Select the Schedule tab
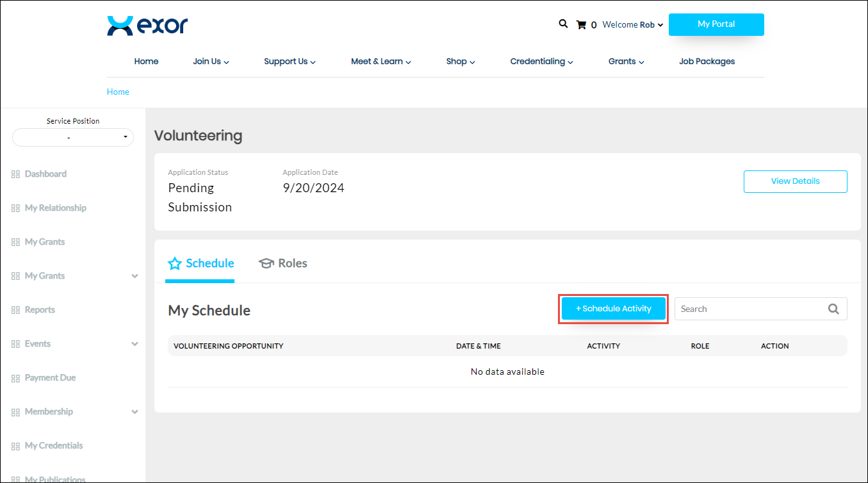The image size is (868, 483). click(x=201, y=263)
